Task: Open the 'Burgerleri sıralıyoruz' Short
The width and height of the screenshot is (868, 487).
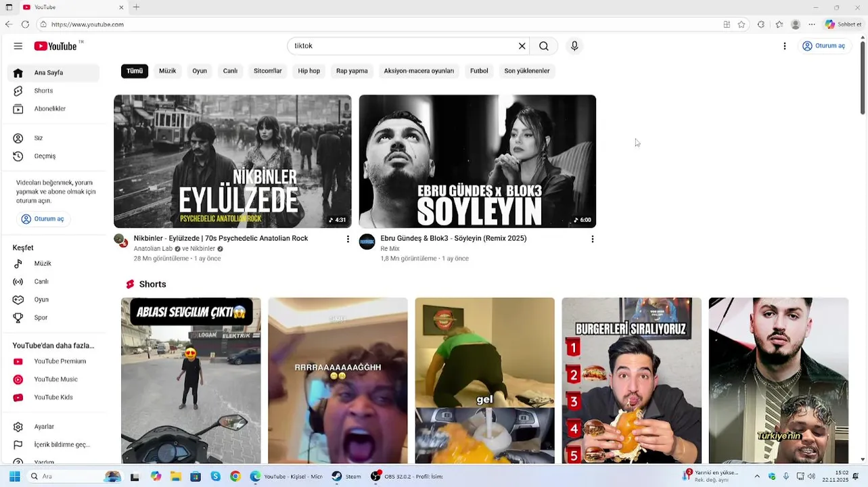Action: (x=631, y=380)
